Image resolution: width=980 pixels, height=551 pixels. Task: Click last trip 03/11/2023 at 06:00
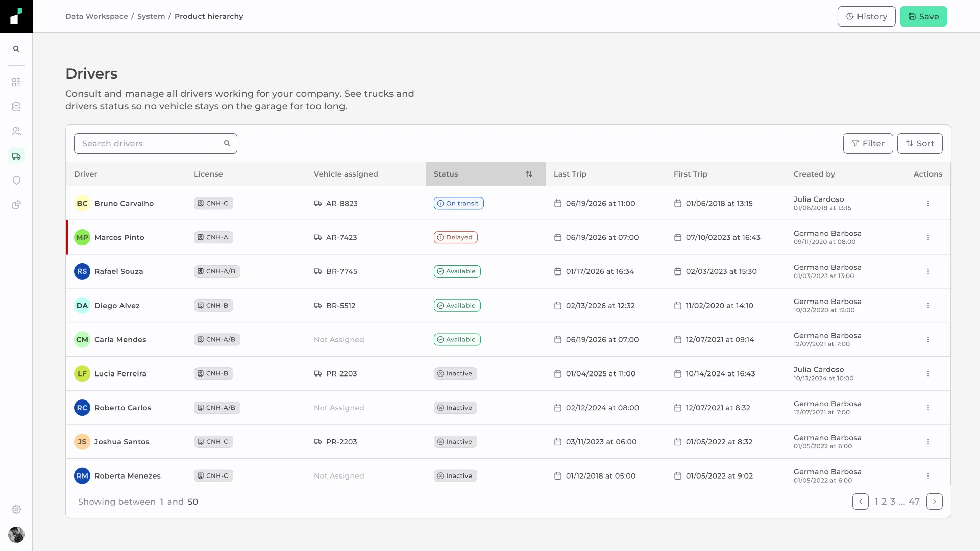tap(601, 442)
